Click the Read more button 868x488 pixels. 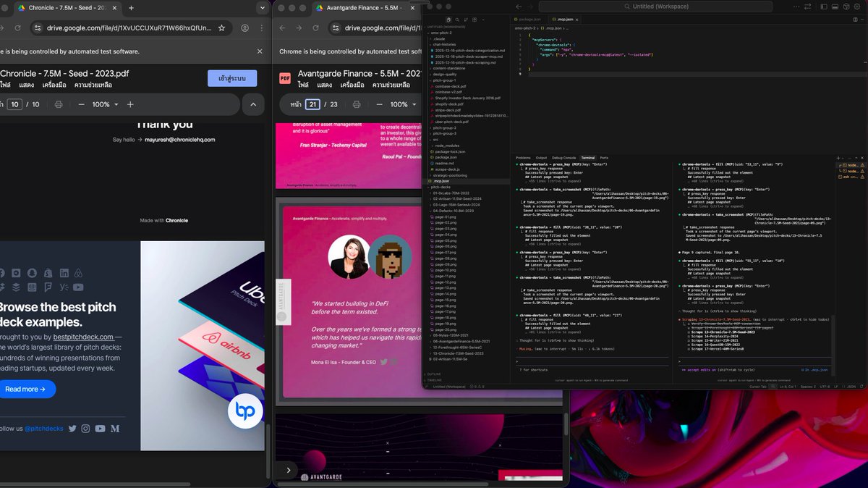coord(25,389)
